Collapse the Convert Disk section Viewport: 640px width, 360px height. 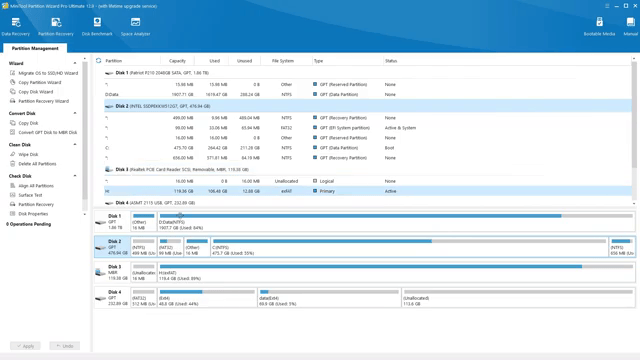pyautogui.click(x=75, y=113)
